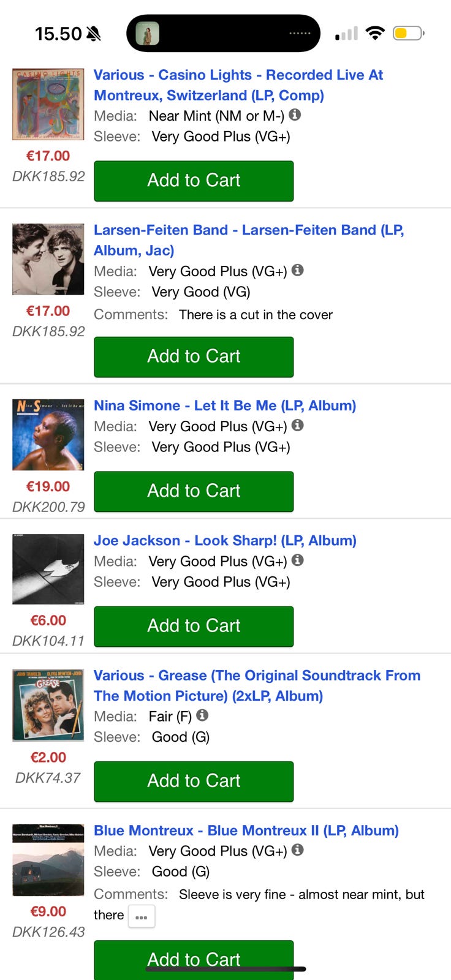Add Joe Jackson Look Sharp! to cart
Viewport: 451px width, 980px height.
click(x=194, y=626)
